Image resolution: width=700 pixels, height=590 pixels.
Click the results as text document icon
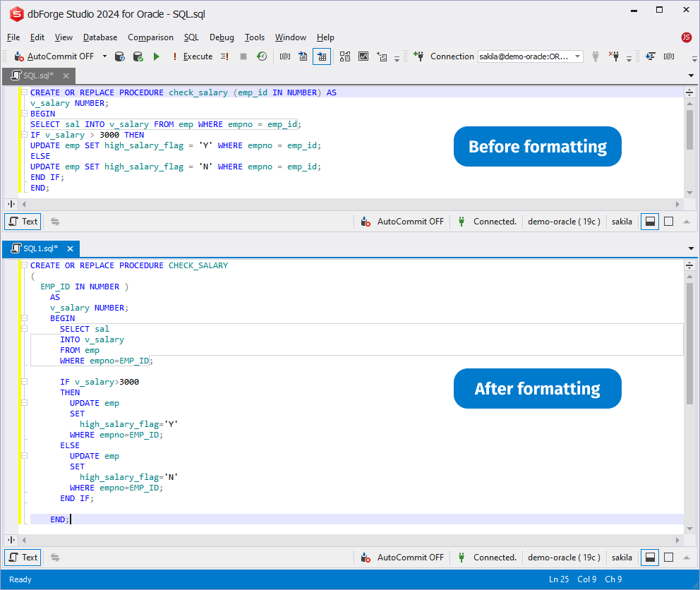click(303, 56)
